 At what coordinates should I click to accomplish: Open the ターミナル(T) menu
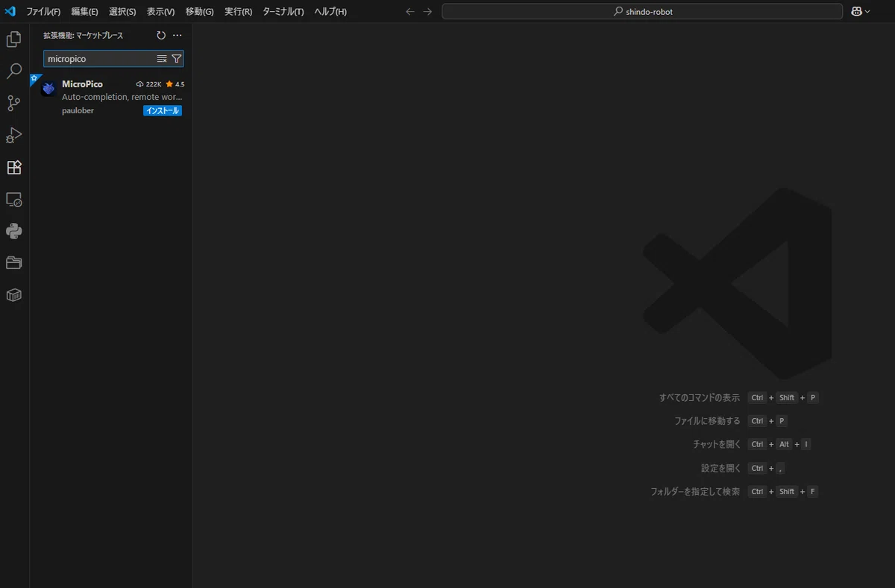tap(283, 12)
